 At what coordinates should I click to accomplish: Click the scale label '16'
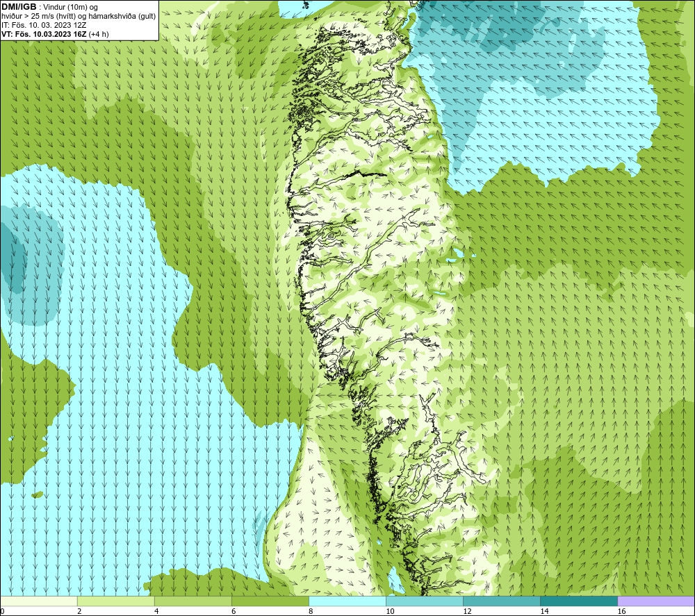point(621,612)
